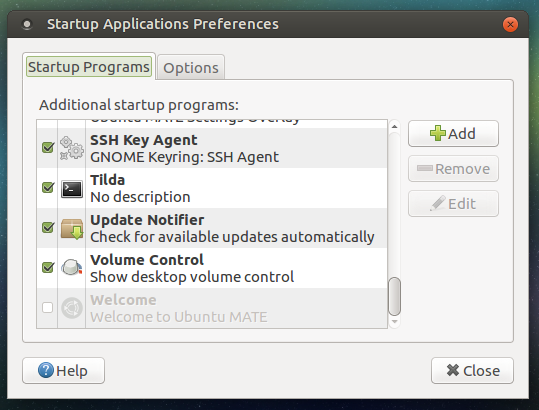The height and width of the screenshot is (410, 539).
Task: Click the SSH Key Agent gears icon
Action: (x=72, y=148)
